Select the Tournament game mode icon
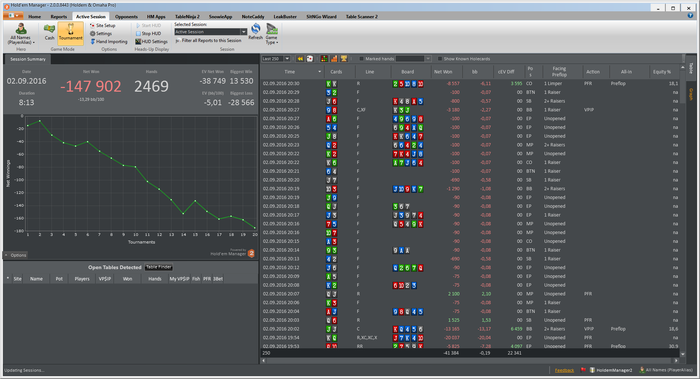This screenshot has width=700, height=379. 71,33
